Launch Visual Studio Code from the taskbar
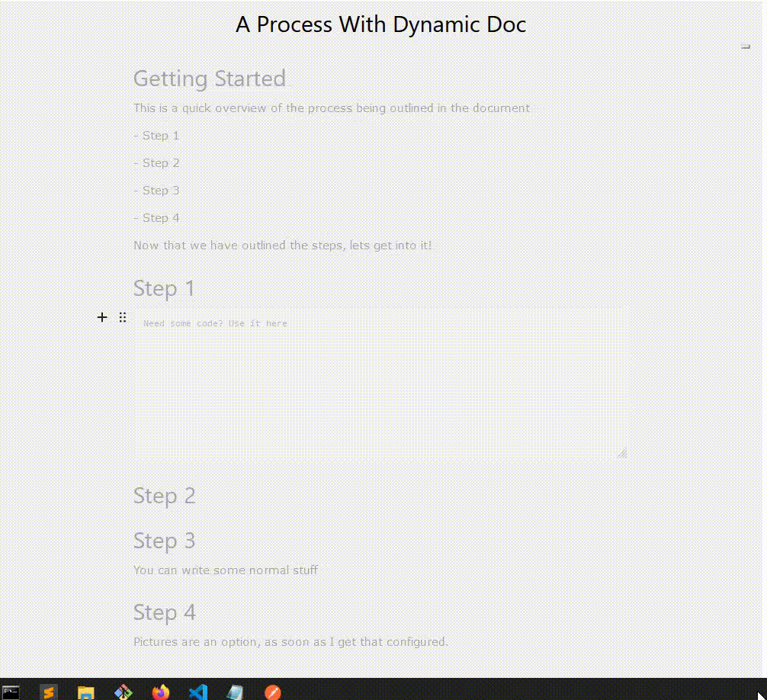 pyautogui.click(x=197, y=692)
